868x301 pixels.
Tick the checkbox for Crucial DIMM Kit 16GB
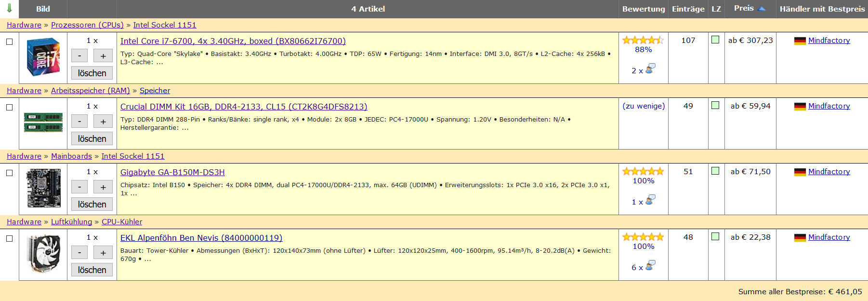click(9, 107)
